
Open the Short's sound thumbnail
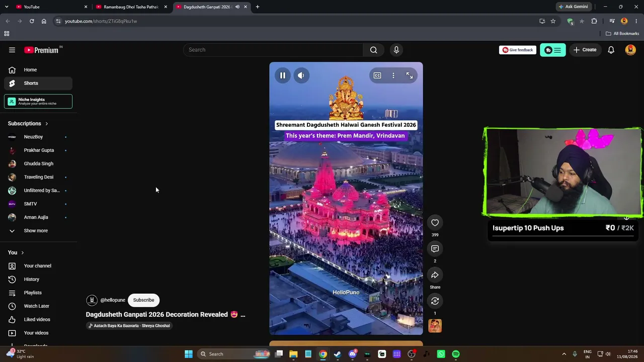tap(435, 326)
